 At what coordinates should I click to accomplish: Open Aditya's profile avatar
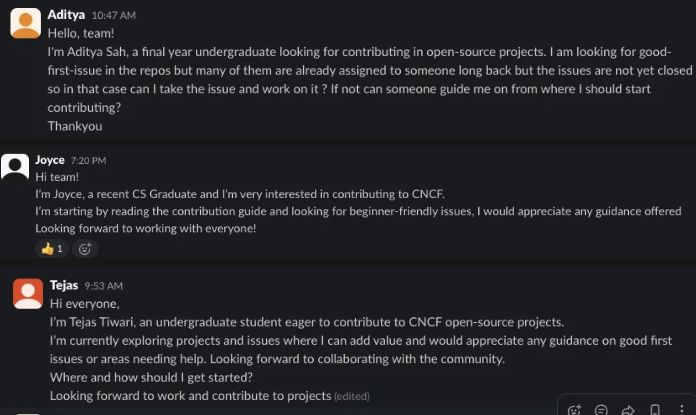(x=27, y=24)
